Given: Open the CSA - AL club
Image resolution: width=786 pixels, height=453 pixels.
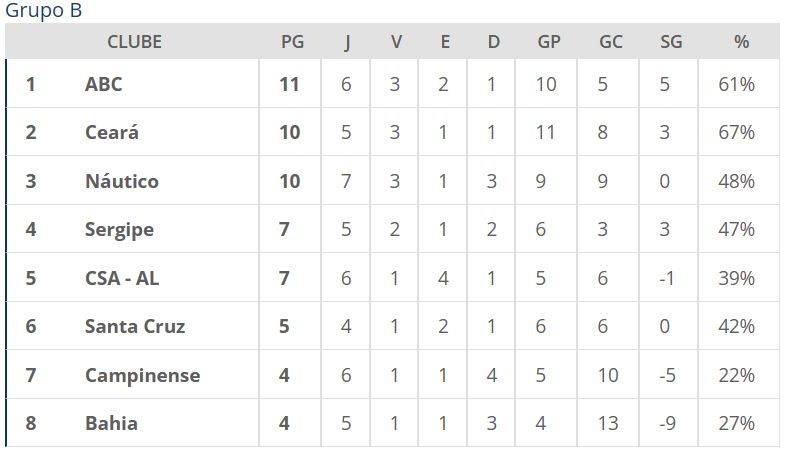Looking at the screenshot, I should tap(121, 278).
